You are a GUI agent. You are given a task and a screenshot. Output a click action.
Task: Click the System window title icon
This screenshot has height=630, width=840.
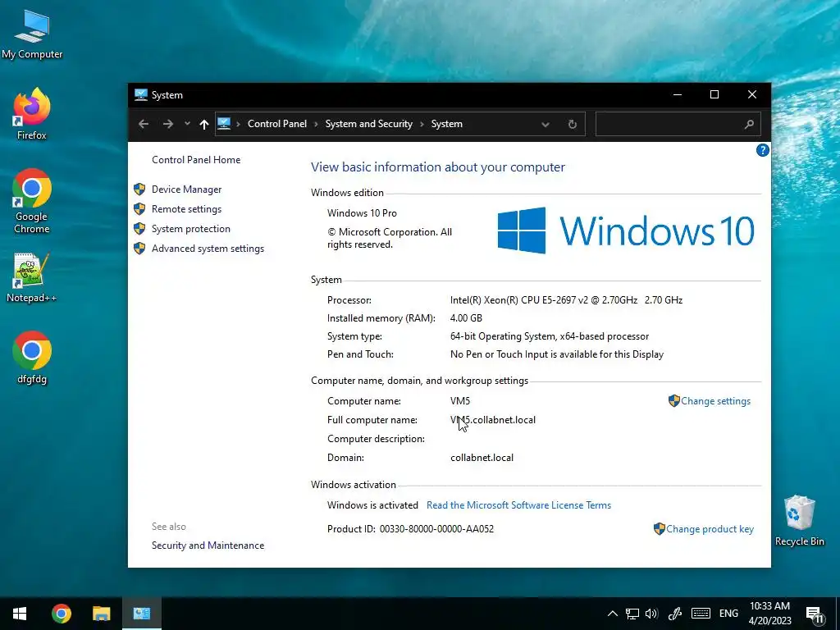pyautogui.click(x=140, y=95)
